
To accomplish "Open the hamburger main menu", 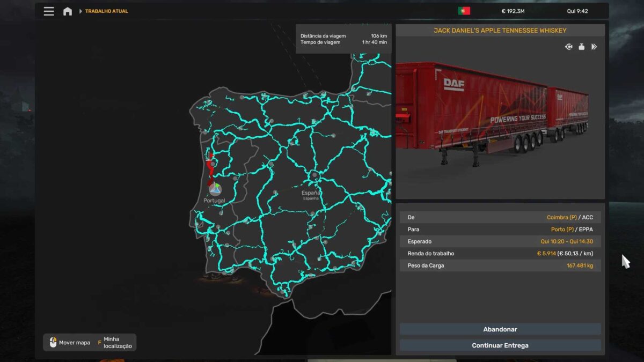I will point(49,11).
